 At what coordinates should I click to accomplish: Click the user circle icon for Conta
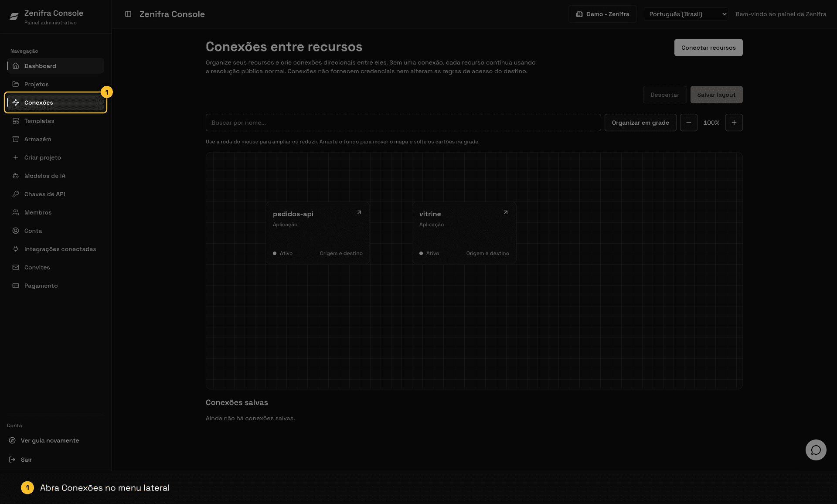pos(16,231)
